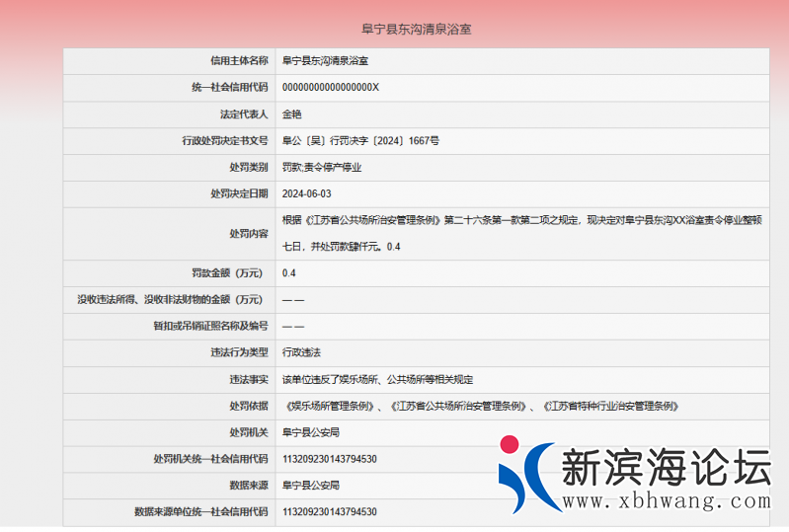Click the 处罚机关统一社会信用代码 label
Screen dimensions: 789x532
pyautogui.click(x=210, y=459)
